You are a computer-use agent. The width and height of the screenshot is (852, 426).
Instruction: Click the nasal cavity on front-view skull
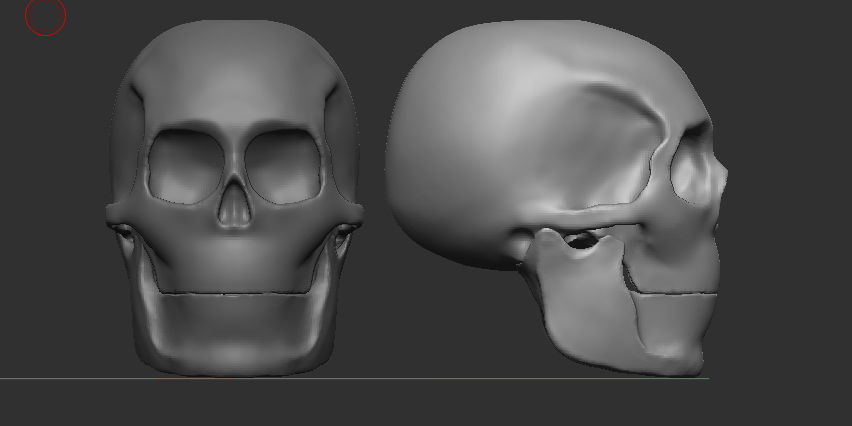234,204
